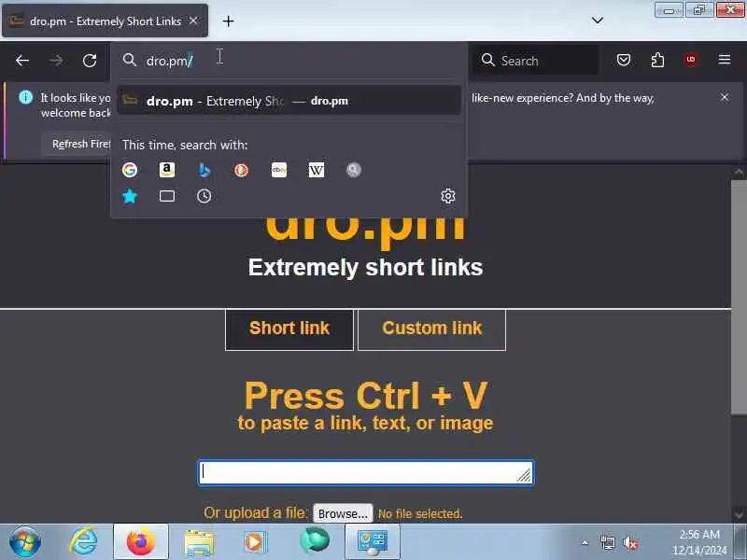The image size is (747, 560).
Task: Click Browse... to upload a file
Action: coord(343,514)
